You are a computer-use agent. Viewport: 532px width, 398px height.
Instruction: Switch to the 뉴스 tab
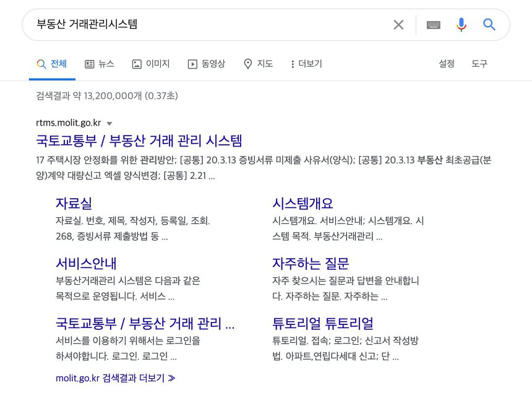coord(100,64)
